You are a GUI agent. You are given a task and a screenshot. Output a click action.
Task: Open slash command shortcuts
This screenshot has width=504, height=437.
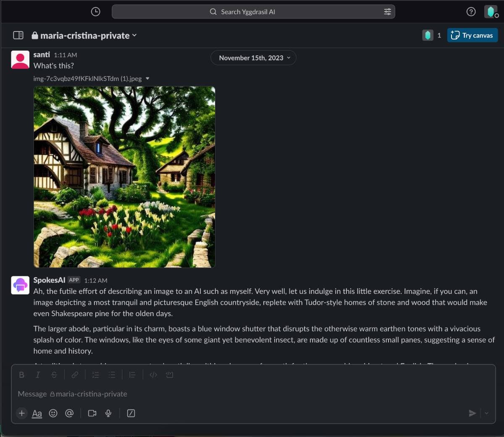point(131,413)
